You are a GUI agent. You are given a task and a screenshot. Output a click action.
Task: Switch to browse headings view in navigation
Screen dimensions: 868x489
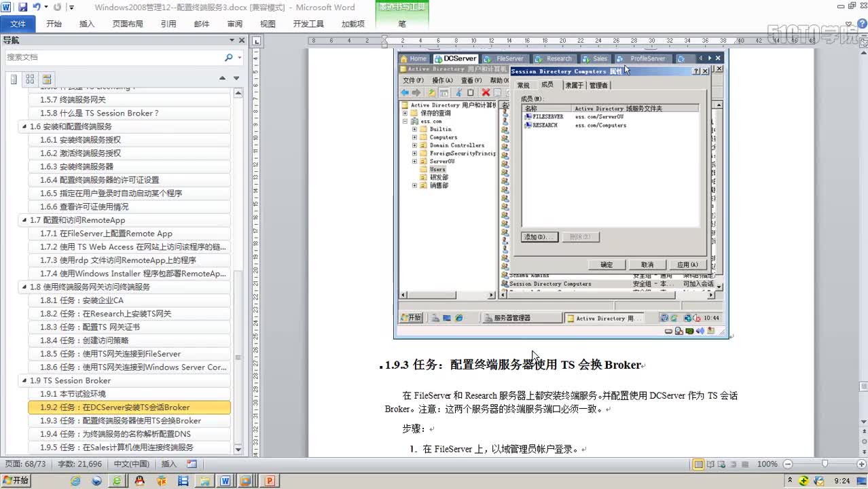click(13, 79)
